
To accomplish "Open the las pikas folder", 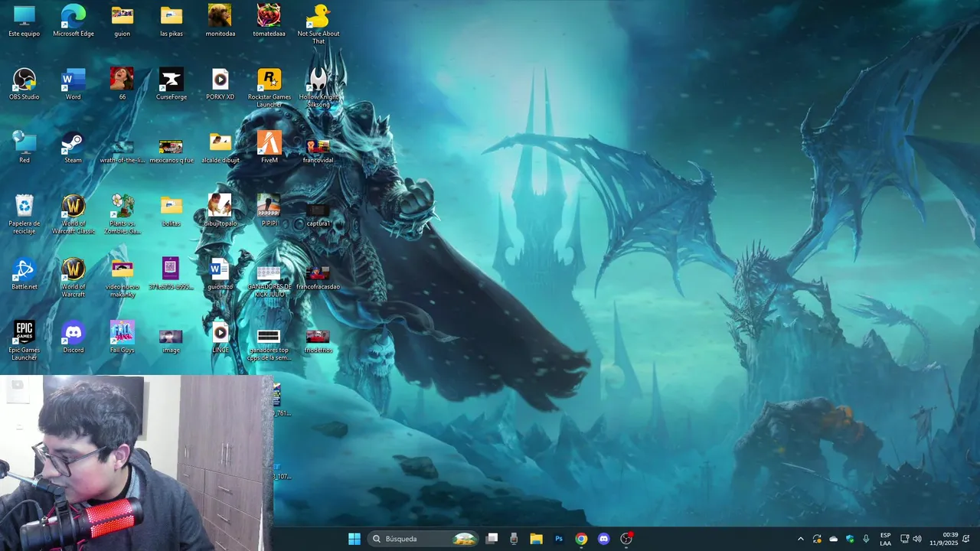I will [x=171, y=21].
